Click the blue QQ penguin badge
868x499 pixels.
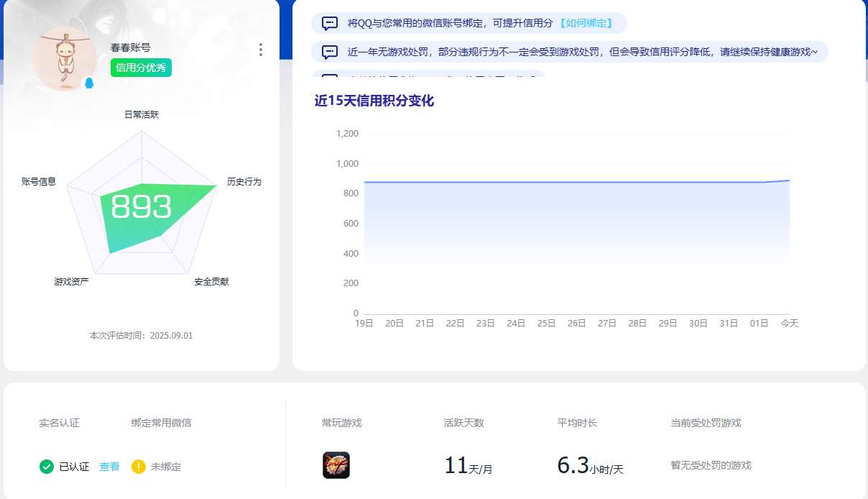(x=89, y=83)
